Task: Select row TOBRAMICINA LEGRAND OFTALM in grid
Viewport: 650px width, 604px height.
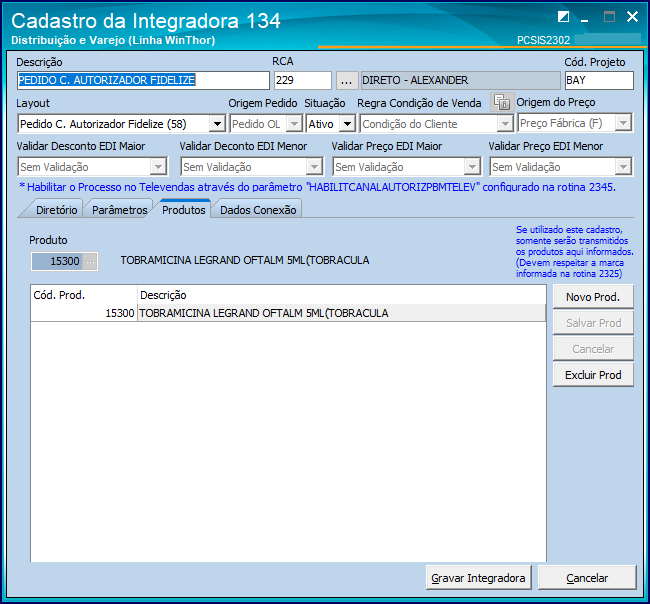Action: click(342, 313)
